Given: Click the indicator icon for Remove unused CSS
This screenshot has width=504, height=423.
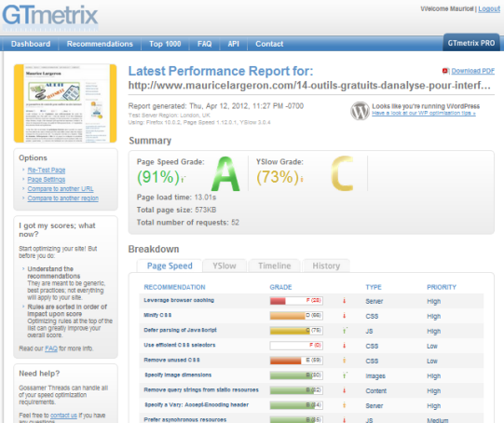Looking at the screenshot, I should (x=345, y=361).
